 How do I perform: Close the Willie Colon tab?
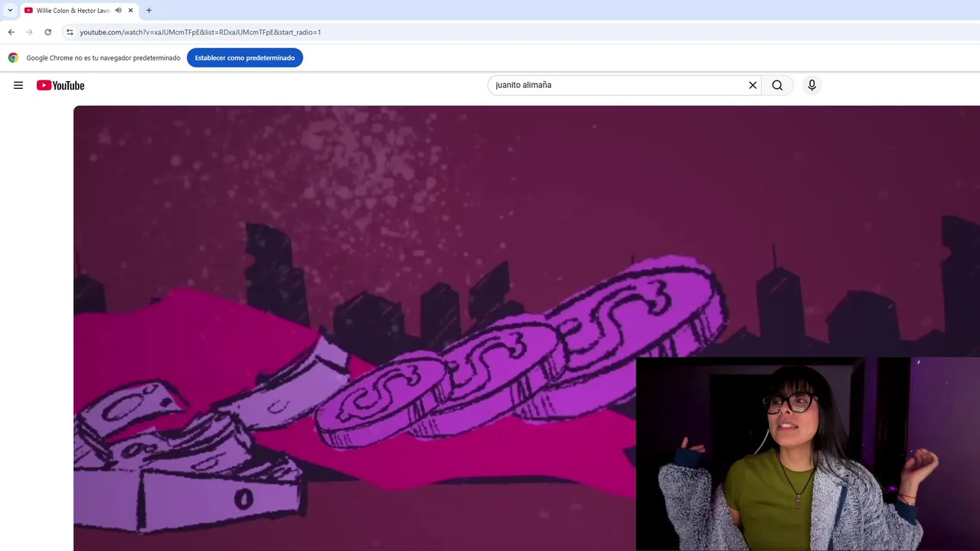click(131, 11)
